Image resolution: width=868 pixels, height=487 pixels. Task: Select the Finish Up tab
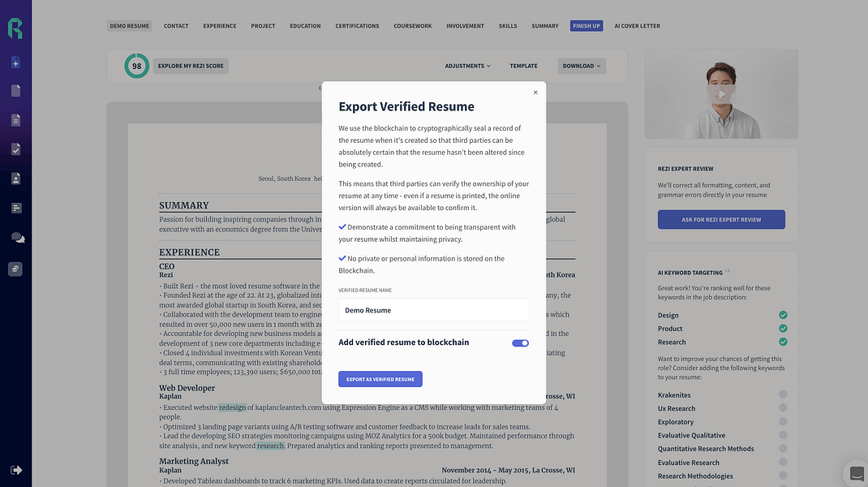click(587, 26)
